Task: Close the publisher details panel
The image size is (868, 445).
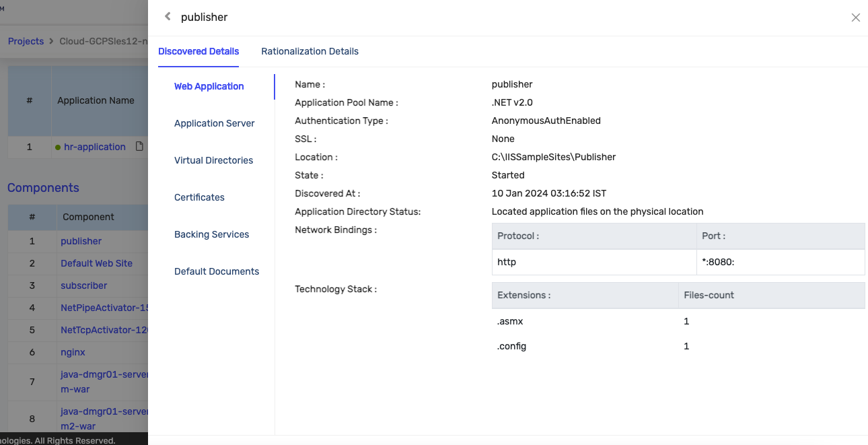Action: [x=855, y=18]
